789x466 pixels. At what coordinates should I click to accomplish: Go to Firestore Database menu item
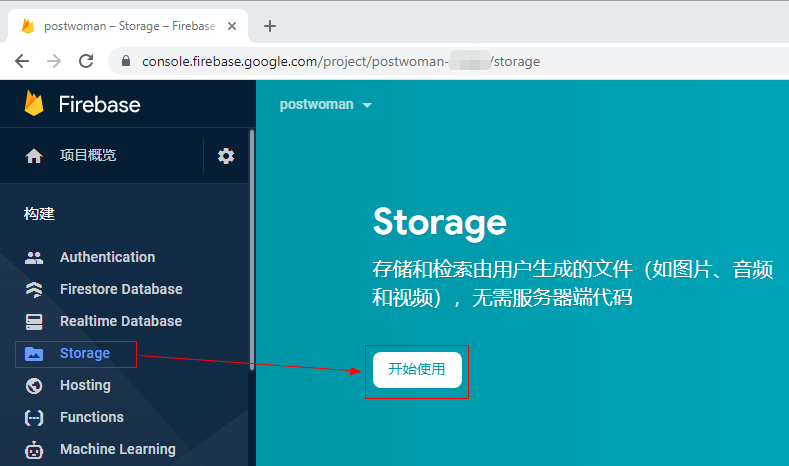[121, 289]
